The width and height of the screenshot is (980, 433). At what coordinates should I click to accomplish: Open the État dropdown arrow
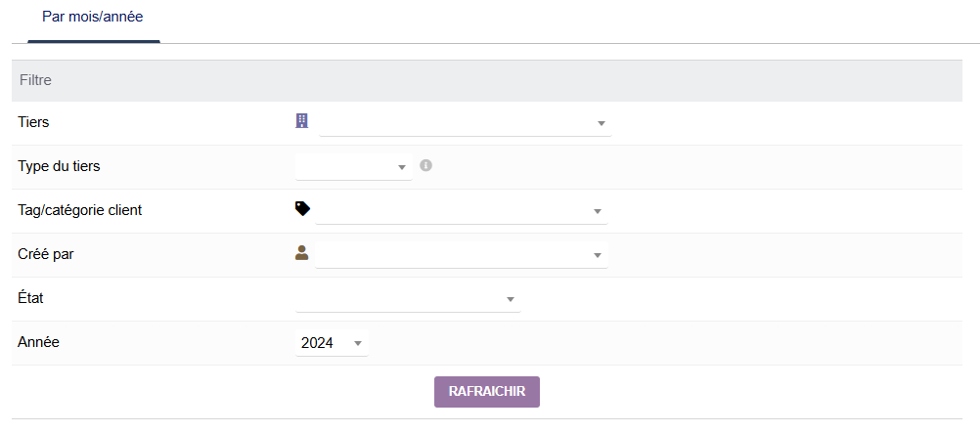[x=511, y=299]
